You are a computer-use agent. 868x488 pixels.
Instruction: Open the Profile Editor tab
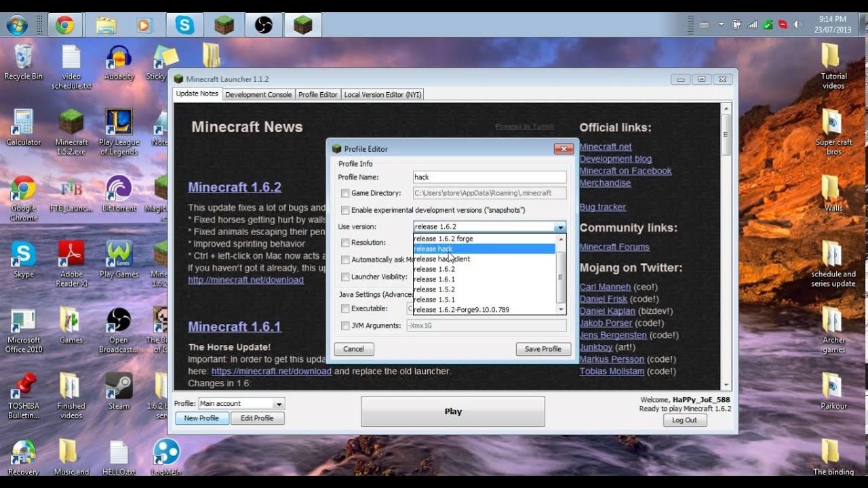[x=318, y=95]
